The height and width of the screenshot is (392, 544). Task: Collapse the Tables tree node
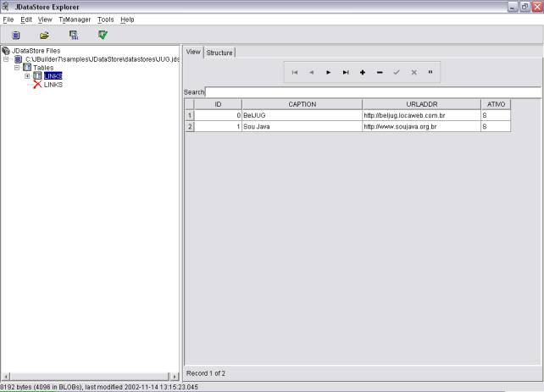[x=17, y=68]
